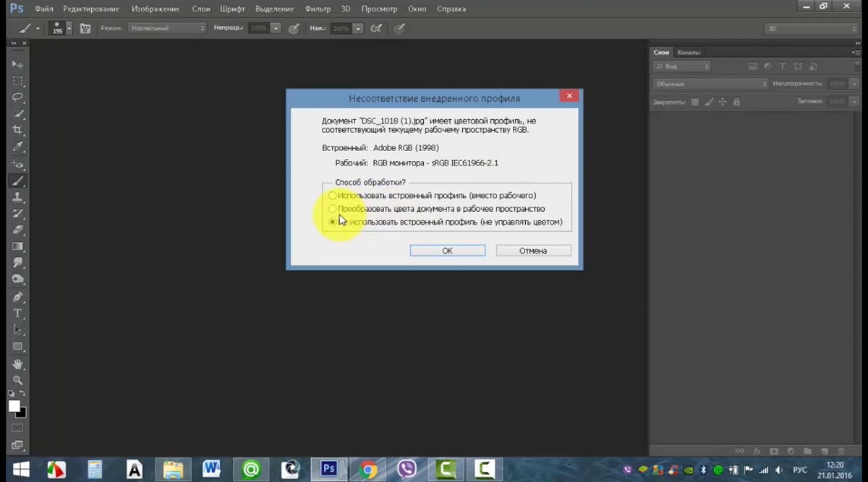The image size is (868, 482).
Task: Open the Layers panel flyout menu
Action: point(855,52)
